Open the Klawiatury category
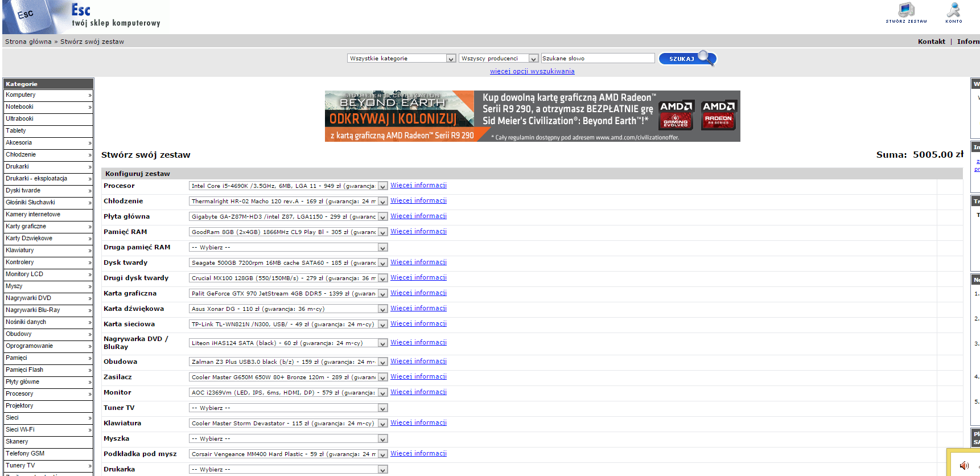This screenshot has height=476, width=980. click(48, 251)
